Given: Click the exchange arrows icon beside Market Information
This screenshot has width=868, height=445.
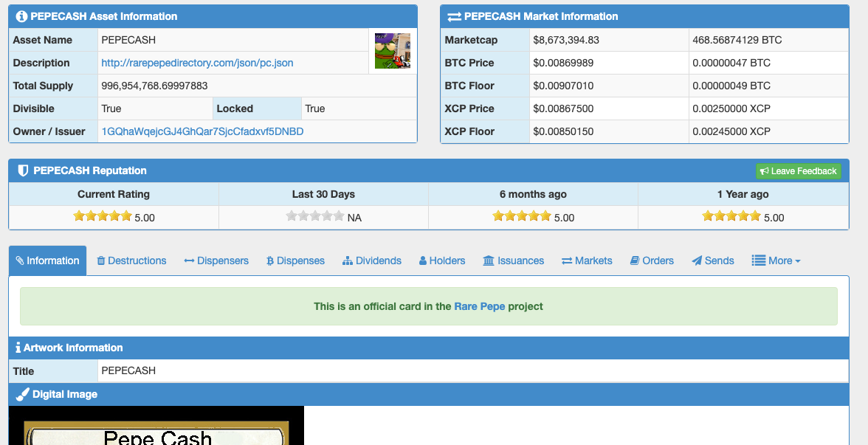Looking at the screenshot, I should (x=454, y=16).
